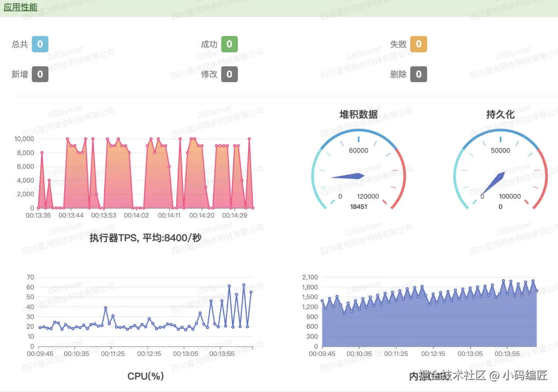This screenshot has height=392, width=558.
Task: Click the 10,000 y-axis label
Action: (x=24, y=138)
